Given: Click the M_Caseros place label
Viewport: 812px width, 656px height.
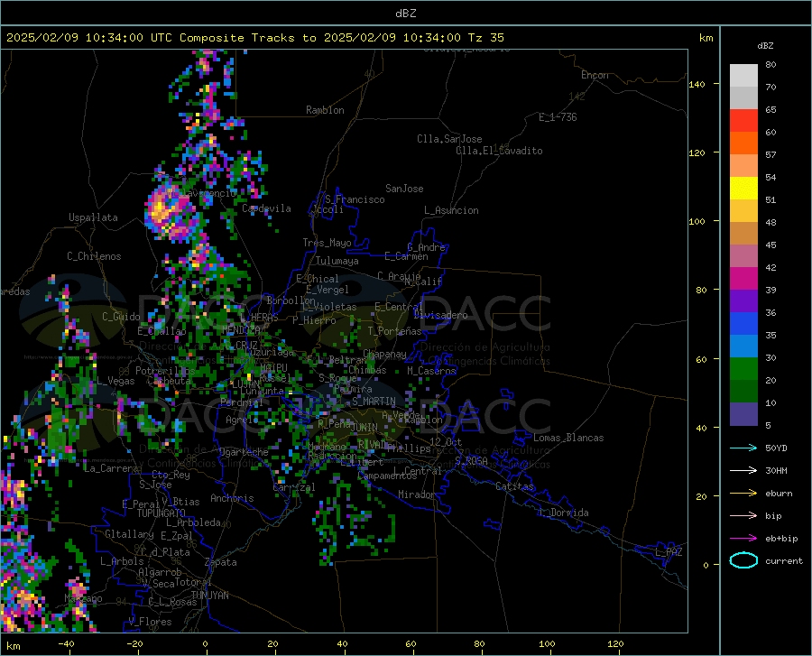Looking at the screenshot, I should 431,371.
